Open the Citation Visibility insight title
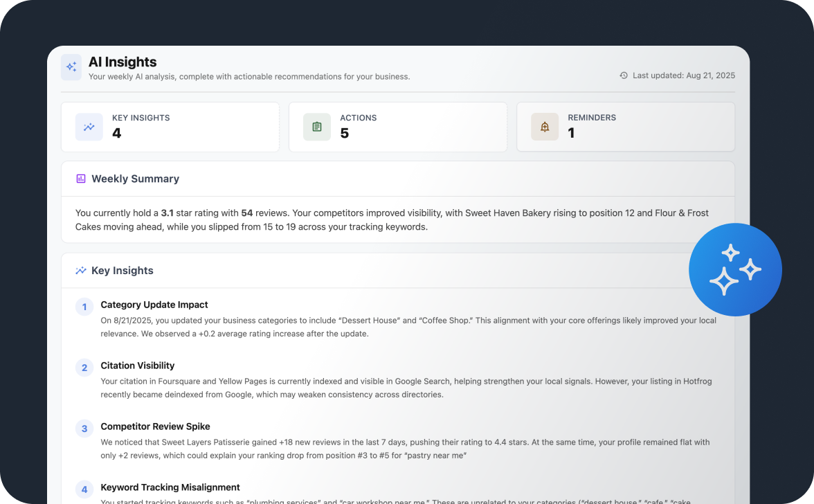The height and width of the screenshot is (504, 814). coord(138,366)
